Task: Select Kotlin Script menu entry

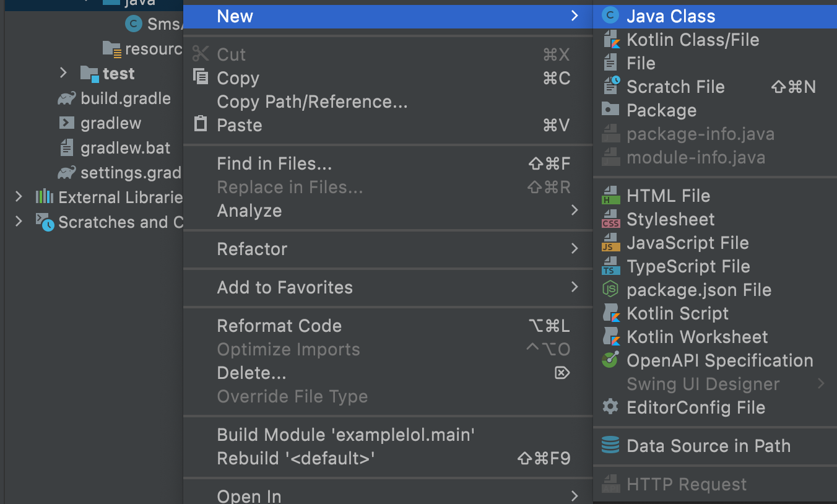Action: (715, 313)
